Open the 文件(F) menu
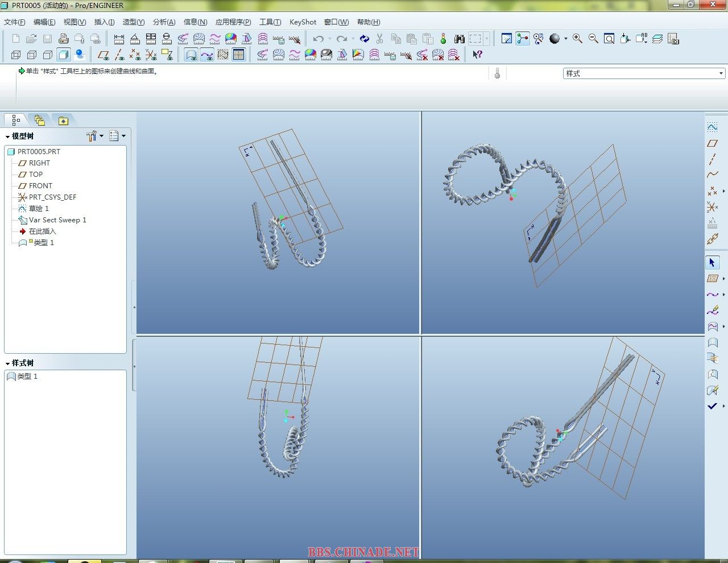The image size is (728, 563). (x=15, y=22)
